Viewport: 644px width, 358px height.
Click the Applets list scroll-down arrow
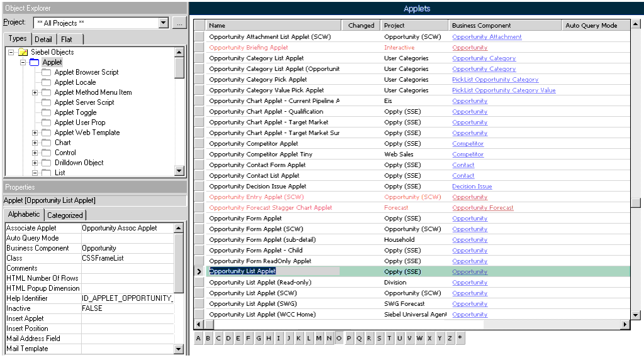(636, 315)
